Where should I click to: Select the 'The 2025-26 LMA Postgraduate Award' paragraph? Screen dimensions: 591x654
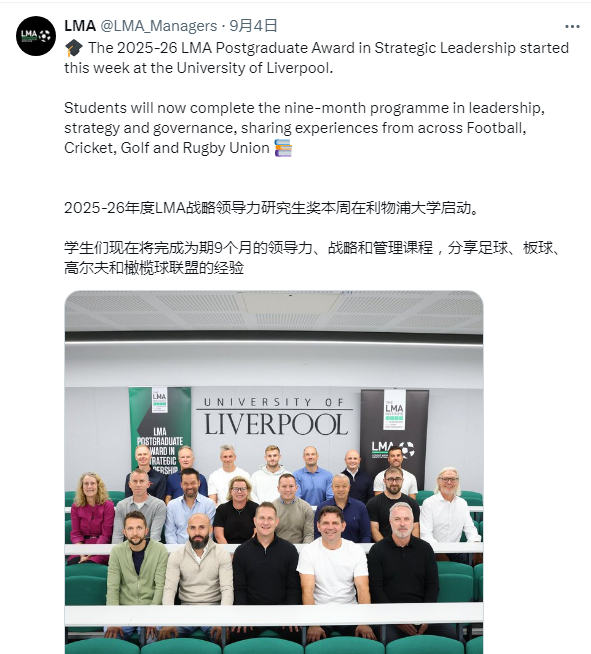pyautogui.click(x=317, y=58)
